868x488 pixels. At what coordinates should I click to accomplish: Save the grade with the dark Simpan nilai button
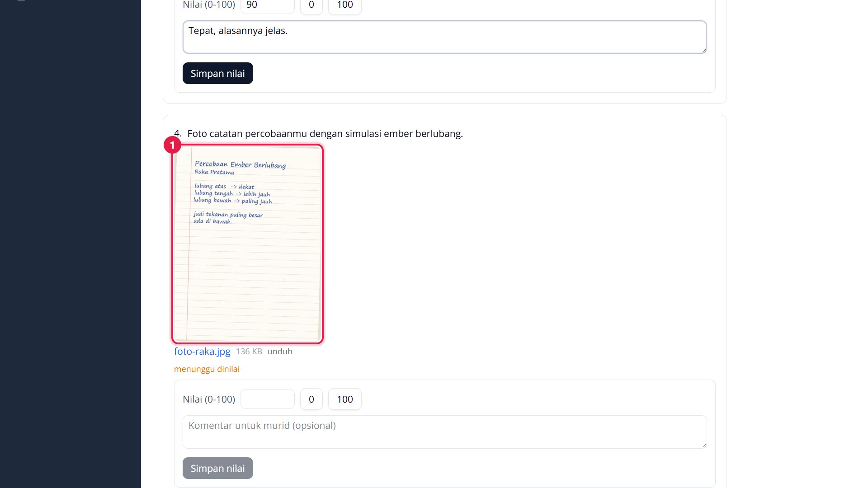pyautogui.click(x=218, y=73)
